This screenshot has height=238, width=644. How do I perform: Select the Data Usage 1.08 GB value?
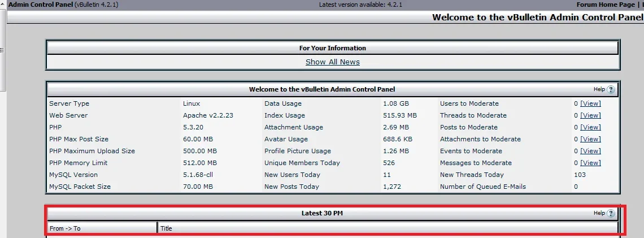pyautogui.click(x=396, y=103)
